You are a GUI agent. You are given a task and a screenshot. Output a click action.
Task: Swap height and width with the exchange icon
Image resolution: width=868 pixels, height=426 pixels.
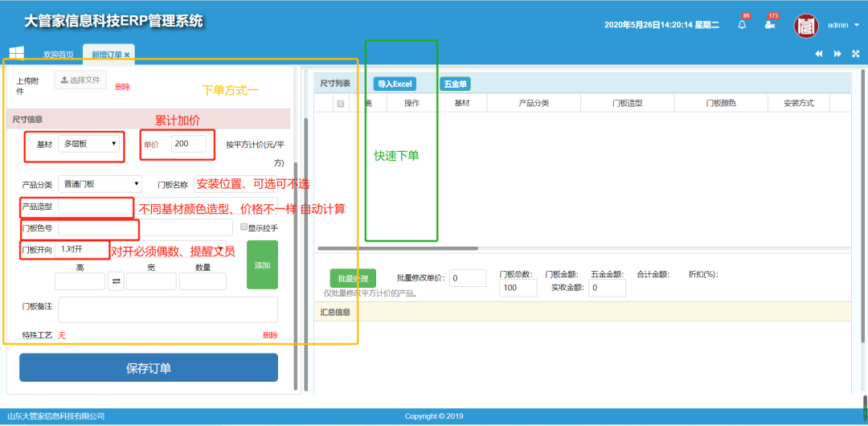tap(116, 281)
